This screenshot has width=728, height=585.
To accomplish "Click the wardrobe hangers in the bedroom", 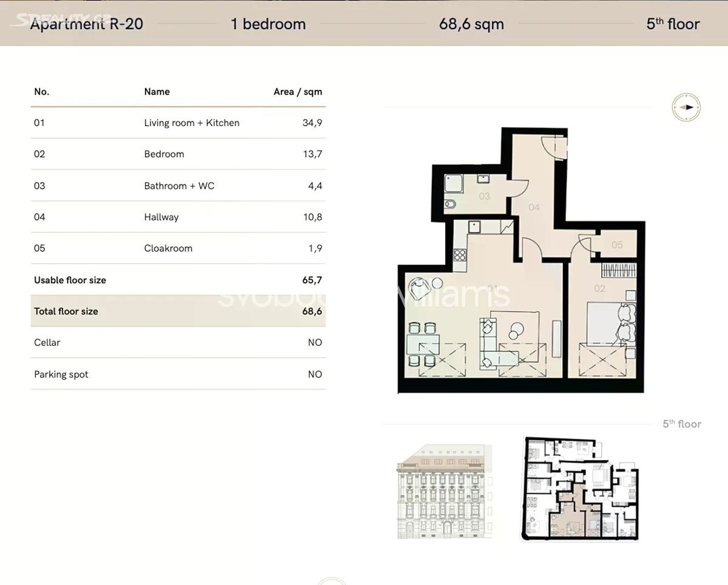I will [619, 269].
